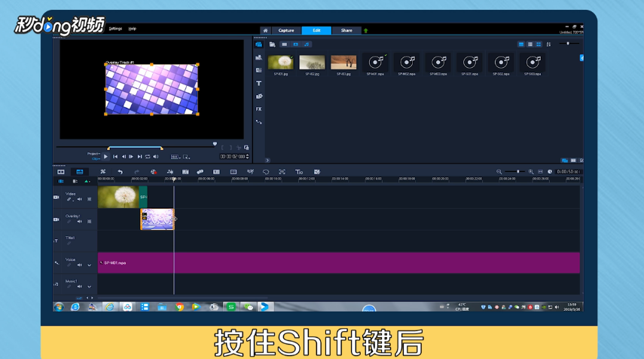Screen dimensions: 644x359
Task: Jump to end of the clip
Action: pyautogui.click(x=139, y=157)
